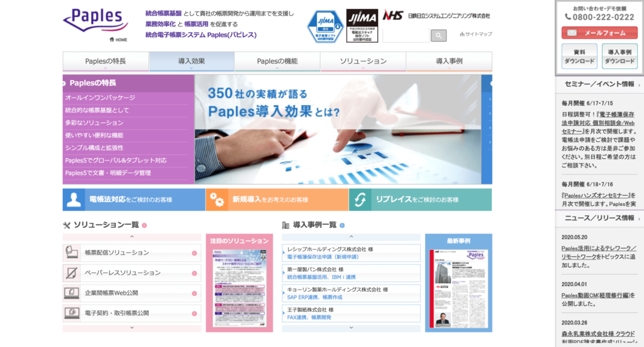Image resolution: width=644 pixels, height=347 pixels.
Task: Open 第一屋製パン株式会社 case study
Action: pyautogui.click(x=351, y=273)
